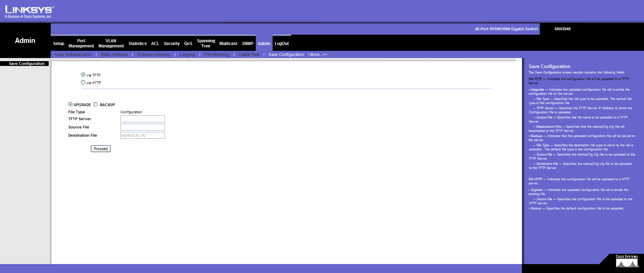Viewport: 644px width, 273px height.
Task: Open the VLAN Management tab
Action: 111,43
